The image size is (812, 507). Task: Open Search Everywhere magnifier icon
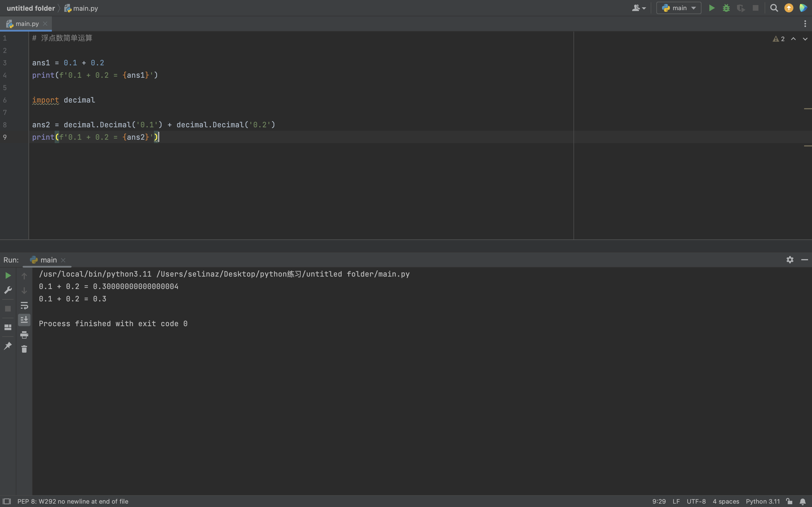pyautogui.click(x=774, y=8)
